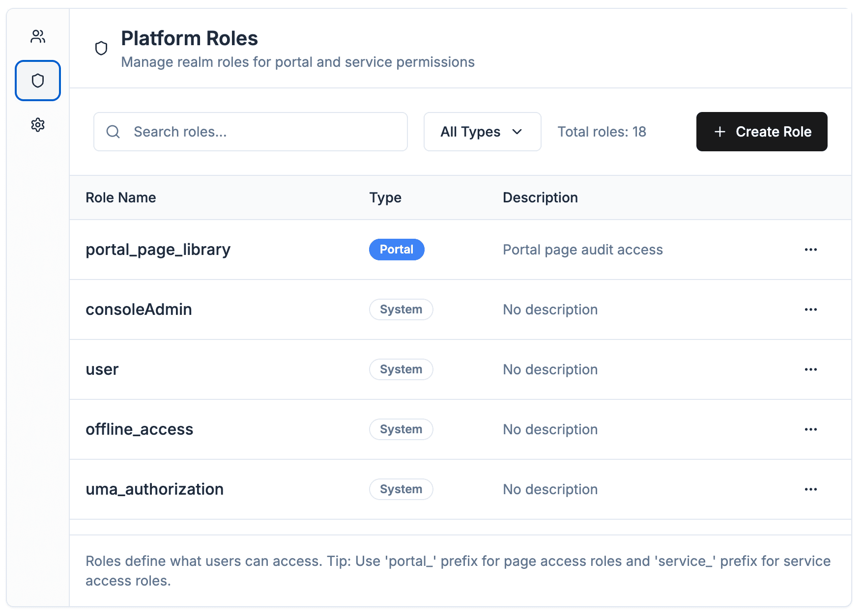Open actions menu for uma_authorization role
The height and width of the screenshot is (616, 862).
[x=810, y=489]
